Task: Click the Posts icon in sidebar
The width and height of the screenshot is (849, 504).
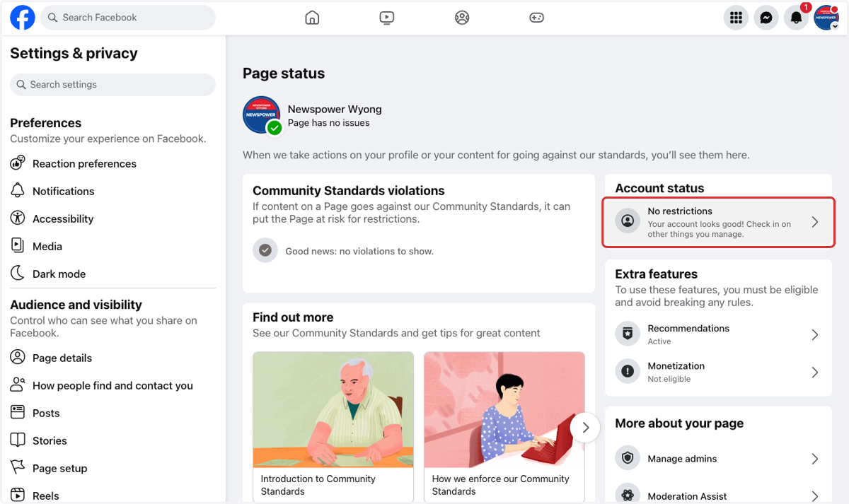Action: (x=18, y=413)
